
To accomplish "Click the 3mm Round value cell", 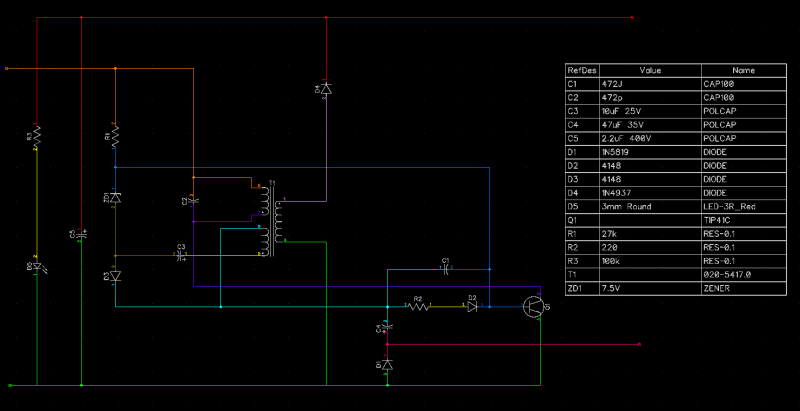I will pos(651,207).
